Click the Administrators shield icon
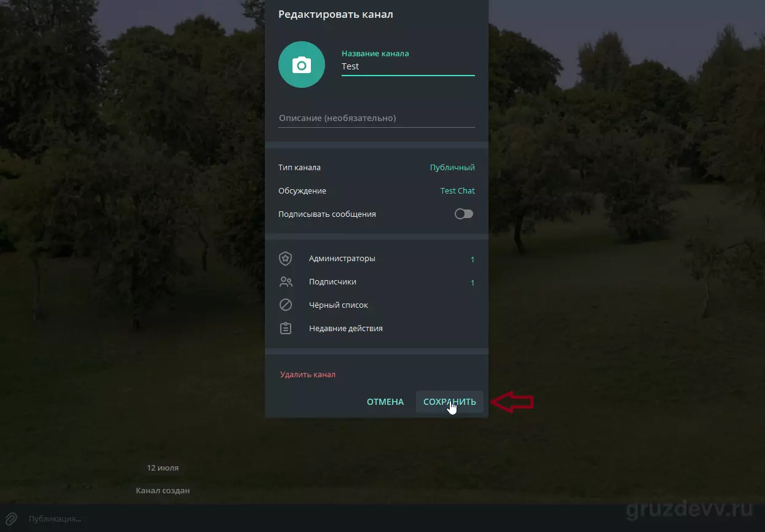 click(x=286, y=259)
